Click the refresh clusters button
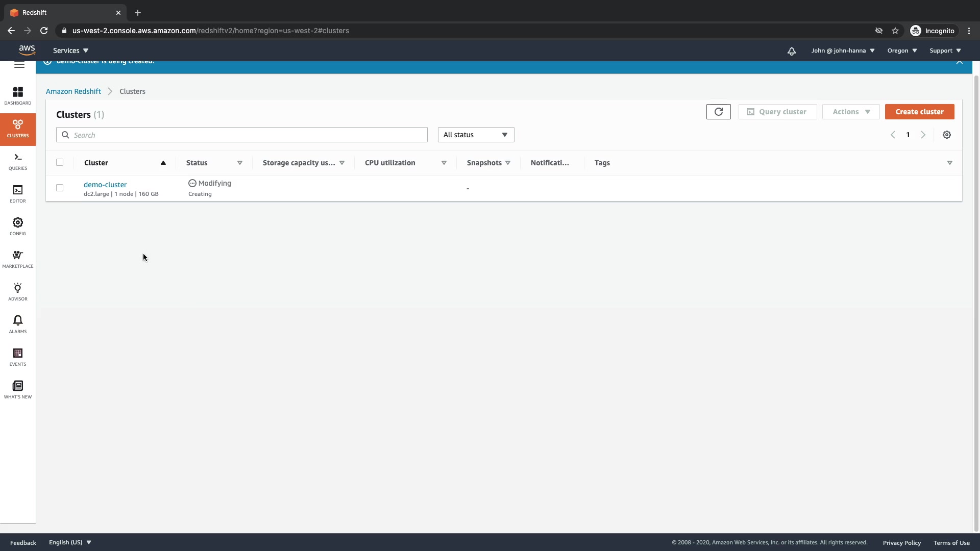980x551 pixels. coord(718,112)
